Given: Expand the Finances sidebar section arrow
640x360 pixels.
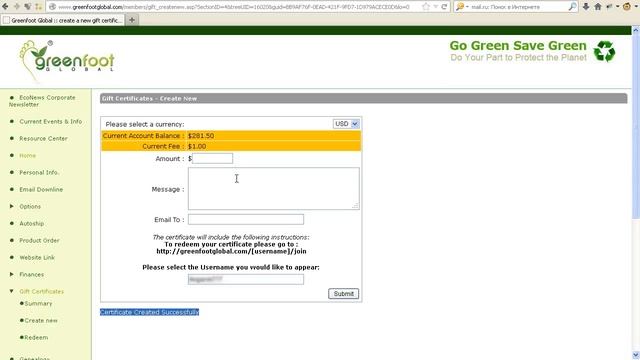Looking at the screenshot, I should pyautogui.click(x=11, y=274).
